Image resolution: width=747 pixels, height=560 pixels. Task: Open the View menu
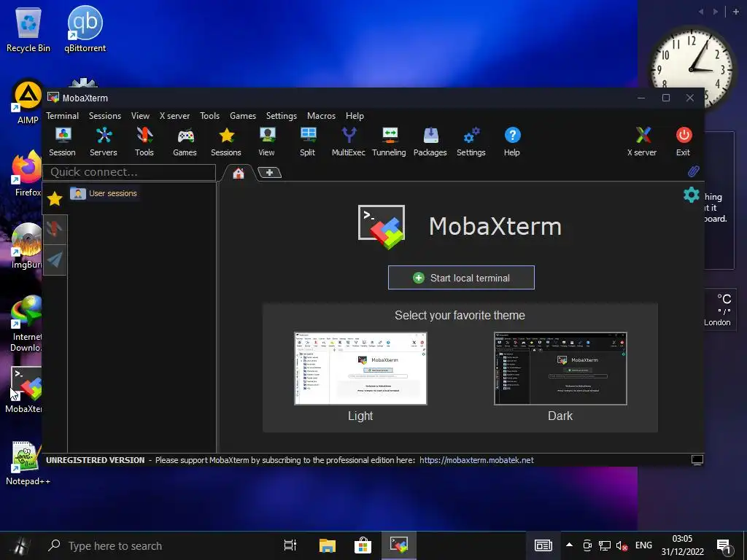click(141, 116)
